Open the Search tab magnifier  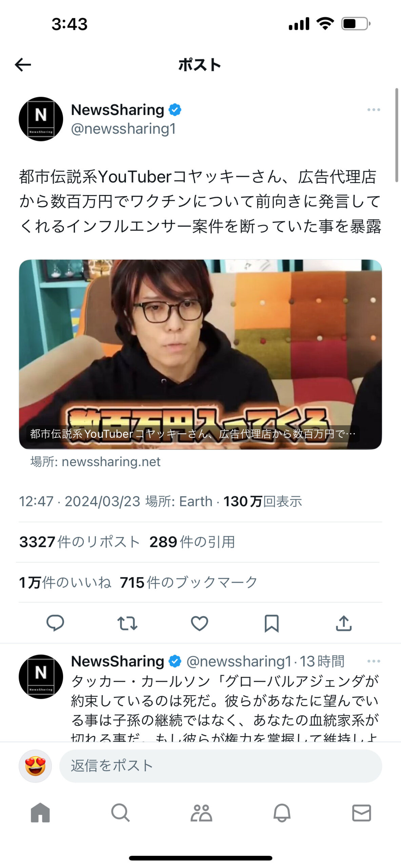(120, 813)
